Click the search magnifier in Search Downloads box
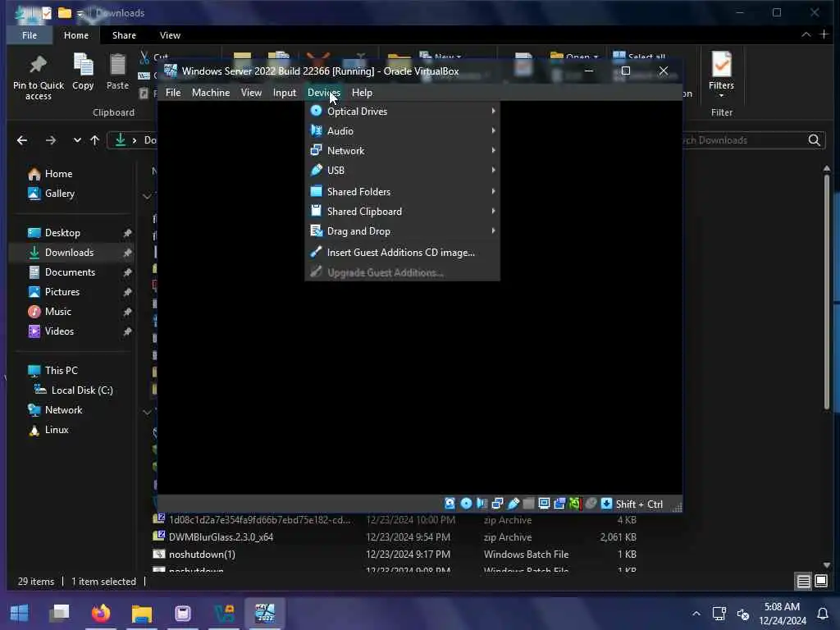The height and width of the screenshot is (630, 840). point(814,140)
